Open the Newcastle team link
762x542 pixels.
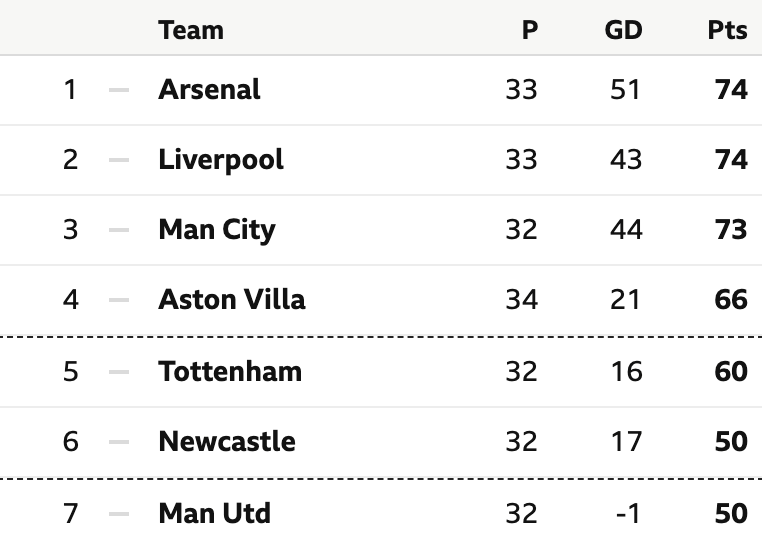pyautogui.click(x=227, y=441)
